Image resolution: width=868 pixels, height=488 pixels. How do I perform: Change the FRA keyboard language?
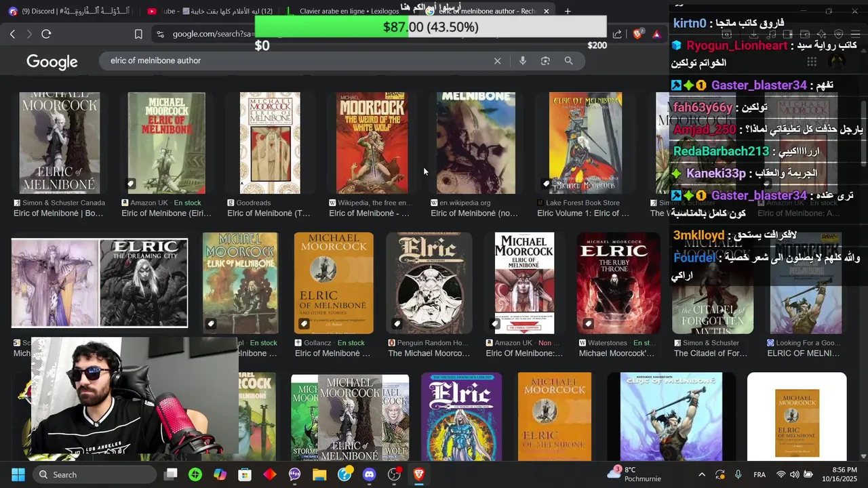(x=759, y=474)
